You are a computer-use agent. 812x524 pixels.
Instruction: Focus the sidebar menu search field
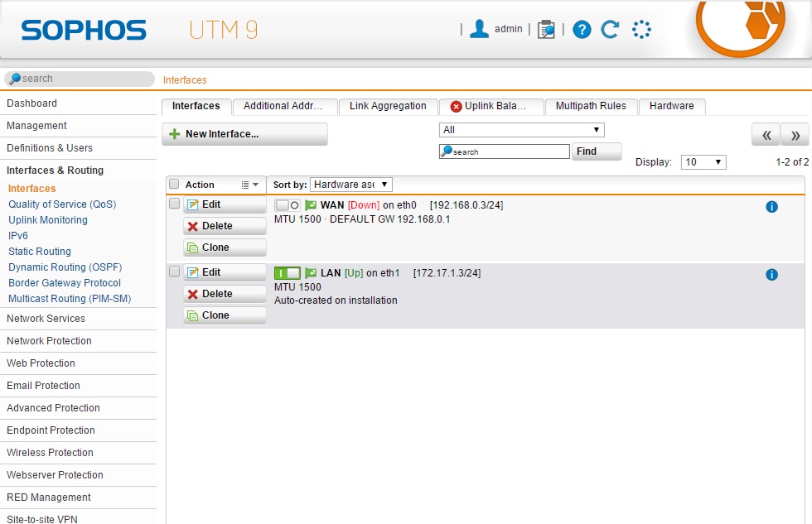[x=80, y=79]
